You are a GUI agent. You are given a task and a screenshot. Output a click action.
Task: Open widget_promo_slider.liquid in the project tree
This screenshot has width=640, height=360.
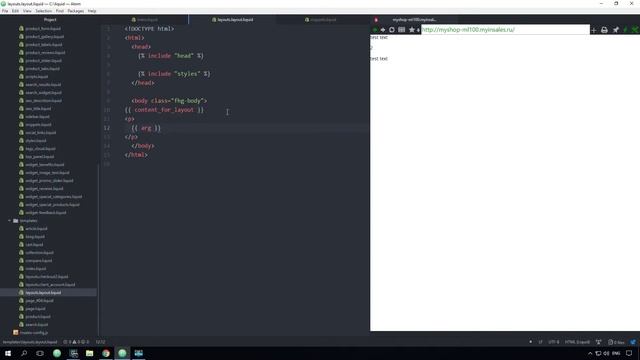49,181
